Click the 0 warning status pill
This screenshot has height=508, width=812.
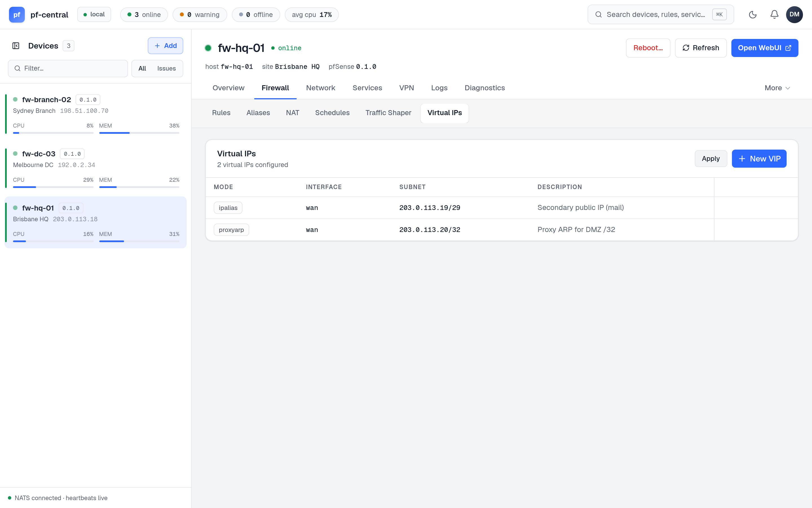200,15
